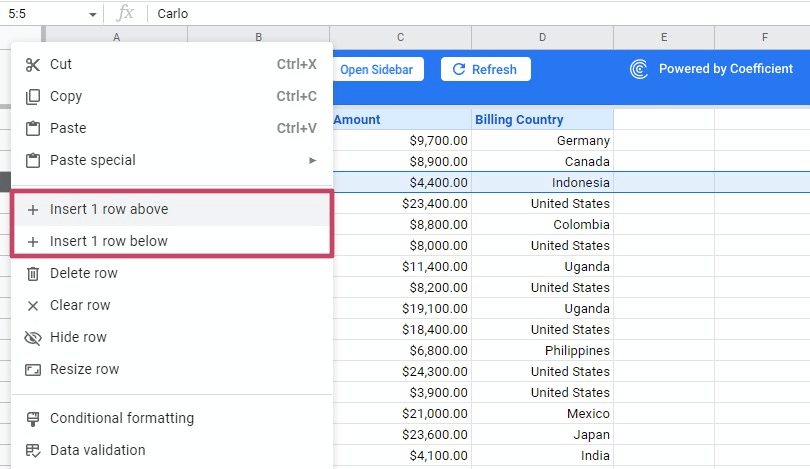Select Resize row menu entry

click(x=172, y=369)
